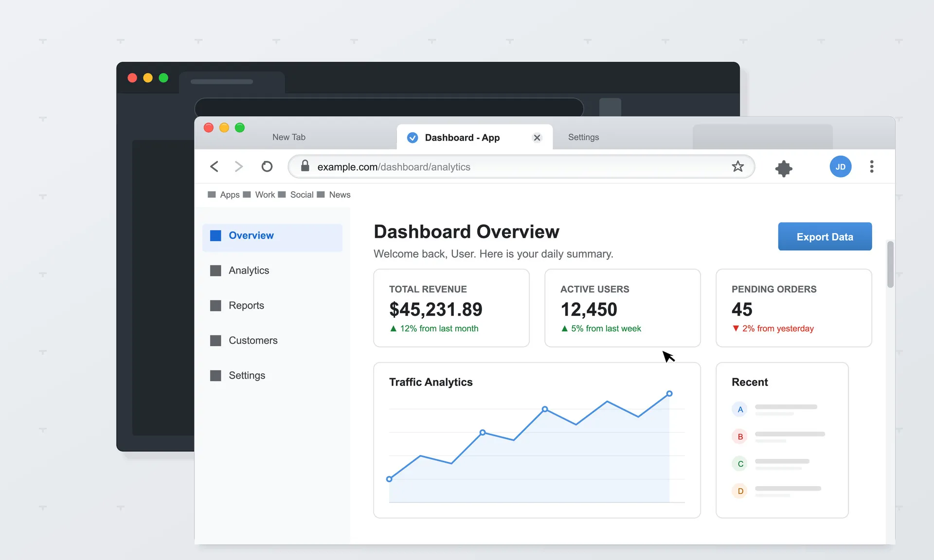The height and width of the screenshot is (560, 934).
Task: Click the padlock icon in the address bar
Action: pos(305,166)
